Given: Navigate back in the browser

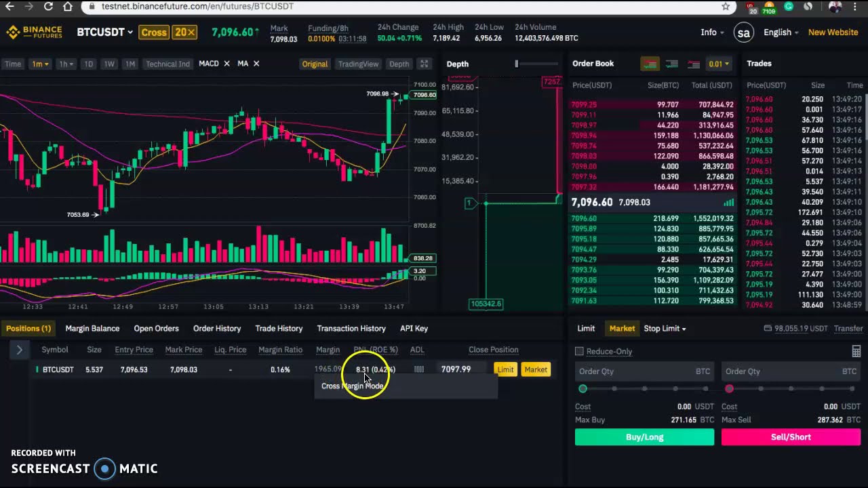Looking at the screenshot, I should tap(9, 6).
